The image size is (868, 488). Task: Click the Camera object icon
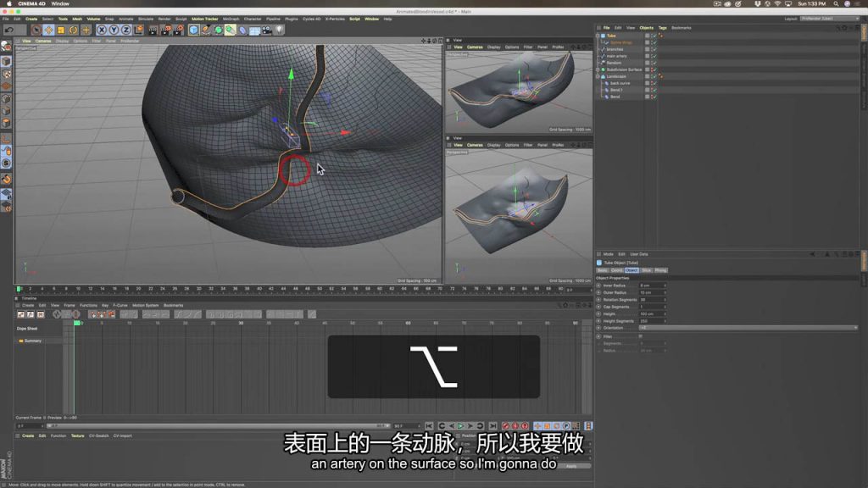(x=267, y=30)
